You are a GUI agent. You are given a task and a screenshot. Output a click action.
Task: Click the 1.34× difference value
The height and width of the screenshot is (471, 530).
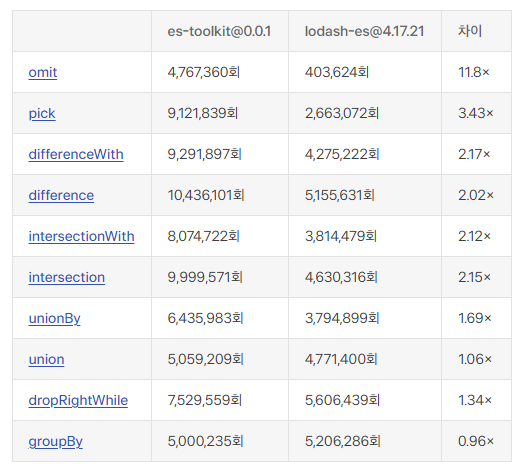pyautogui.click(x=475, y=400)
